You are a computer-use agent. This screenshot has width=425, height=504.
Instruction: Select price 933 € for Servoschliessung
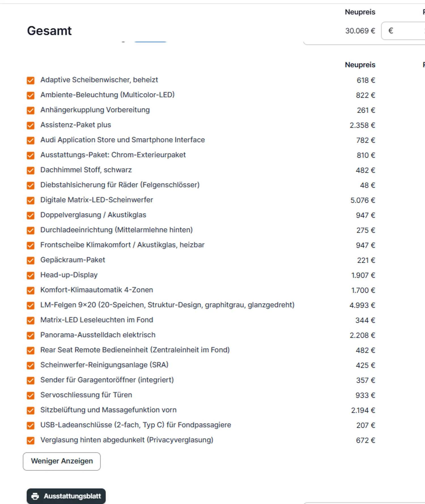point(365,396)
